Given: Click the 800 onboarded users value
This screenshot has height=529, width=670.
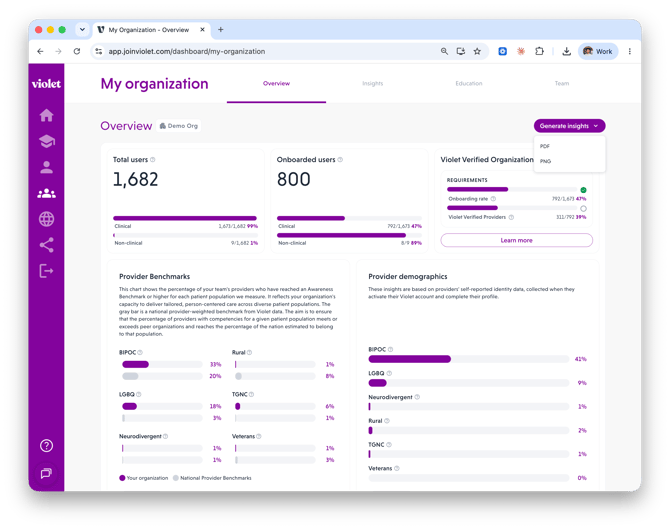Looking at the screenshot, I should point(294,179).
